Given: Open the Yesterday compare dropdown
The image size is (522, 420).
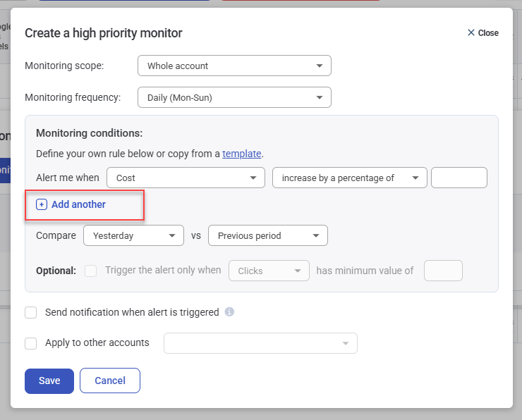Looking at the screenshot, I should tap(133, 236).
